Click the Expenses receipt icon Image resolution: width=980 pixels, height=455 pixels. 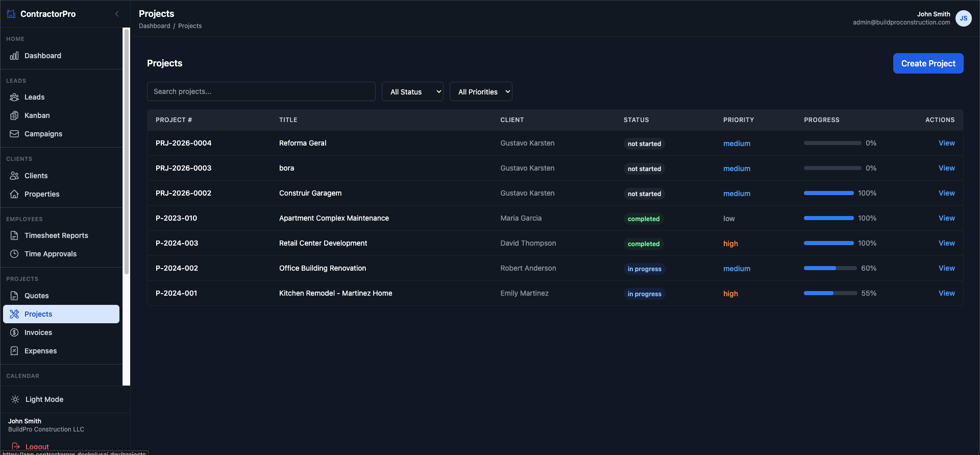(14, 351)
